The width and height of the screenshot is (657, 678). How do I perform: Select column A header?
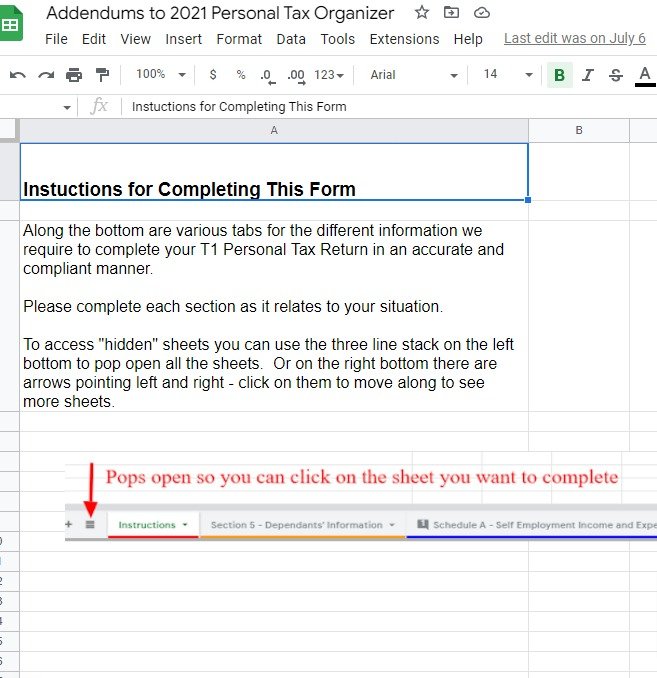[274, 130]
